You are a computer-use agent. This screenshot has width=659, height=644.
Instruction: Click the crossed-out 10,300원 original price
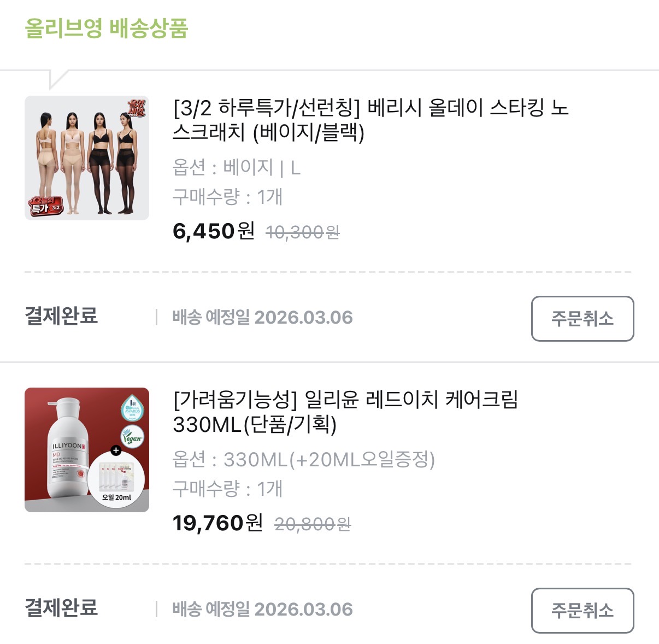302,233
